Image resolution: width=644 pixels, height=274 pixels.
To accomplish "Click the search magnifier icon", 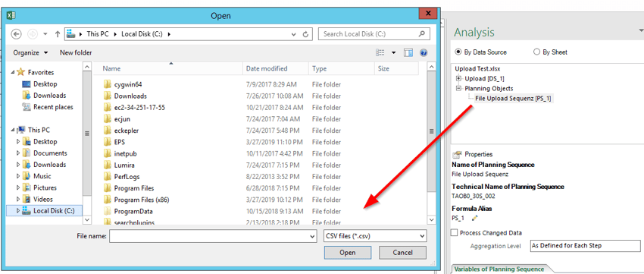I will (422, 33).
